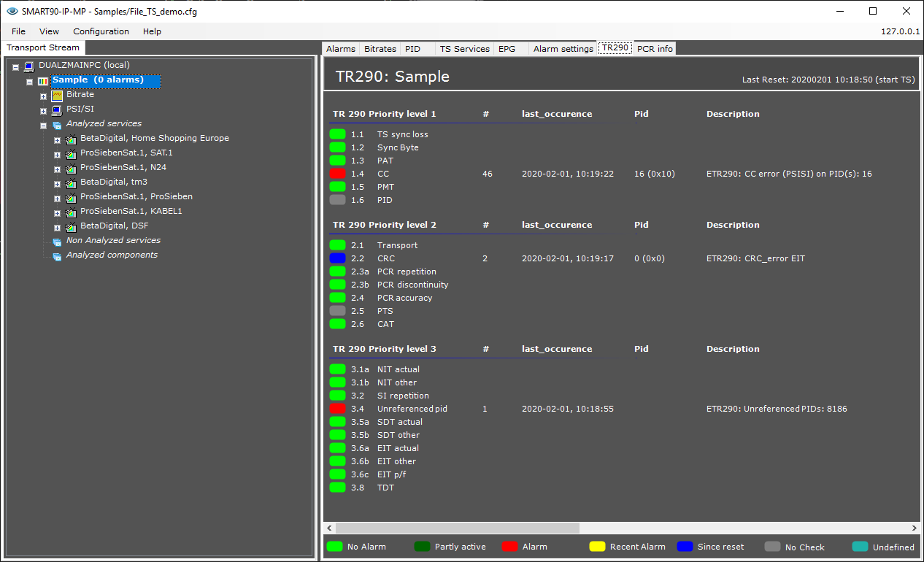The width and height of the screenshot is (924, 562).
Task: Collapse the DUALZMAINPC tree node
Action: tap(16, 66)
